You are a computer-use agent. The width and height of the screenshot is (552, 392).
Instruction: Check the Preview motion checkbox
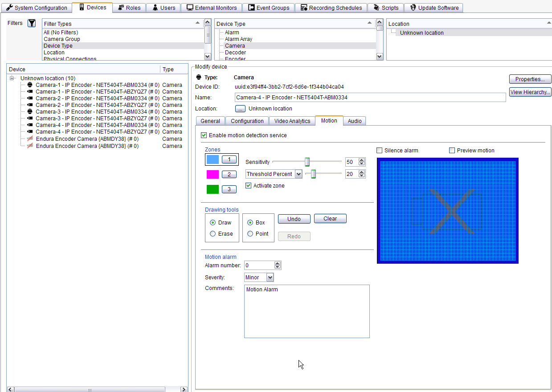452,150
